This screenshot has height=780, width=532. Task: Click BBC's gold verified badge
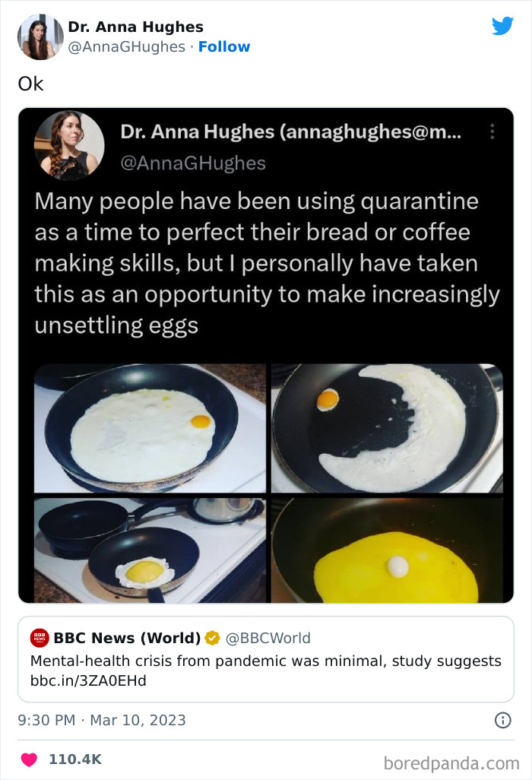tap(212, 638)
